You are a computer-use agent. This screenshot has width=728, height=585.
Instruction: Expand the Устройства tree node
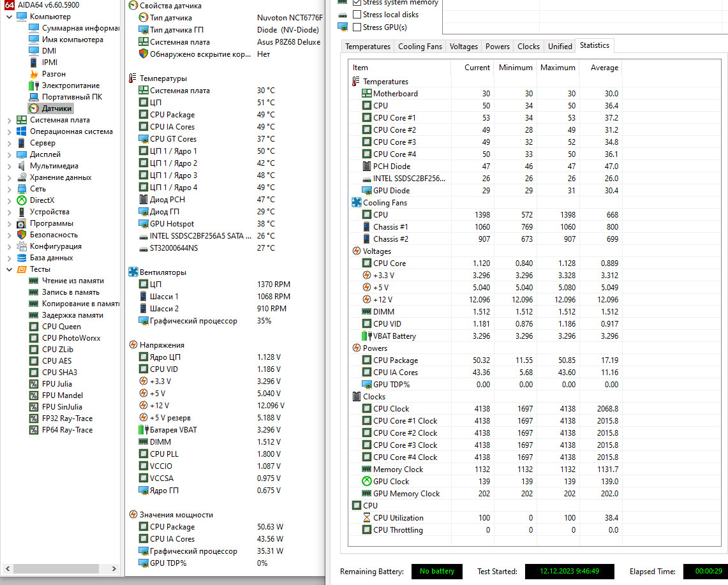tap(10, 212)
